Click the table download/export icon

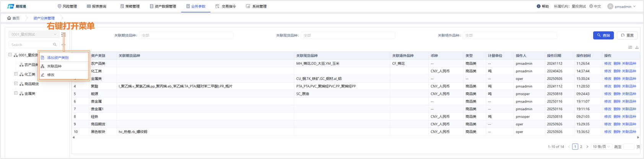(637, 47)
